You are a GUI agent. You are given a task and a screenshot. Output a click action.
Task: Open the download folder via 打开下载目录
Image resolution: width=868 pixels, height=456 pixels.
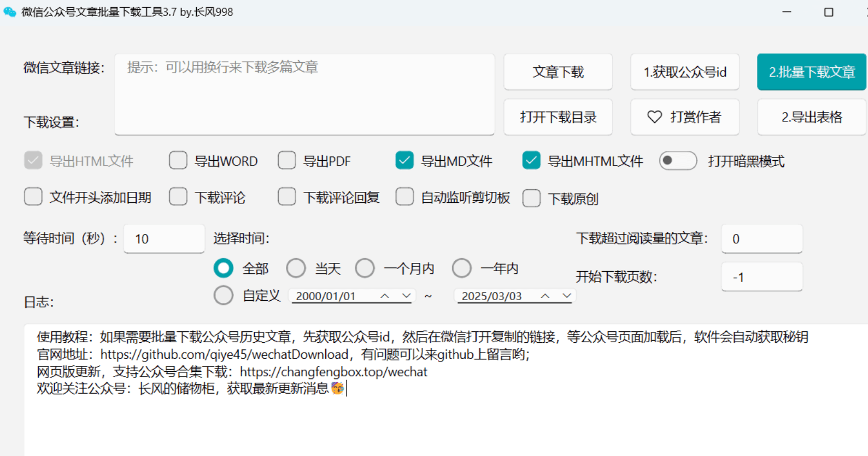click(x=558, y=117)
